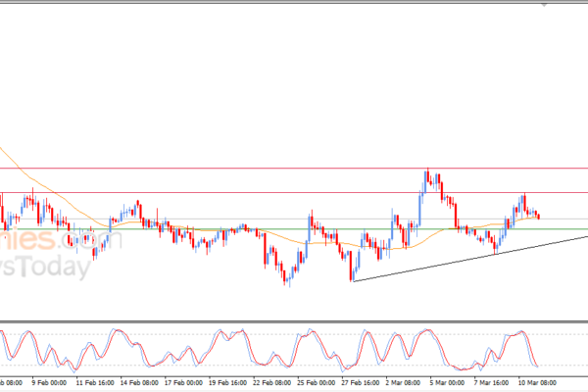Viewport: 588px width, 392px height.
Task: Click the 11 Feb 16:00 time label
Action: (x=93, y=382)
